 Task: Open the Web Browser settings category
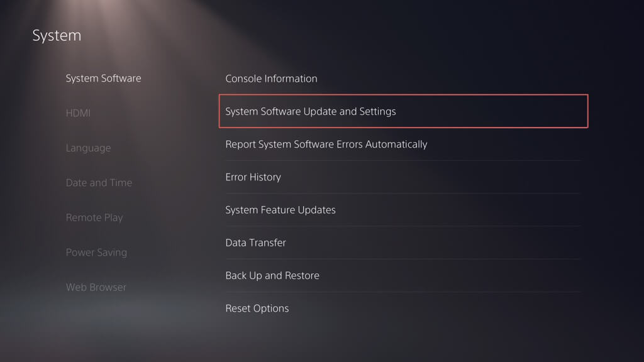point(96,287)
